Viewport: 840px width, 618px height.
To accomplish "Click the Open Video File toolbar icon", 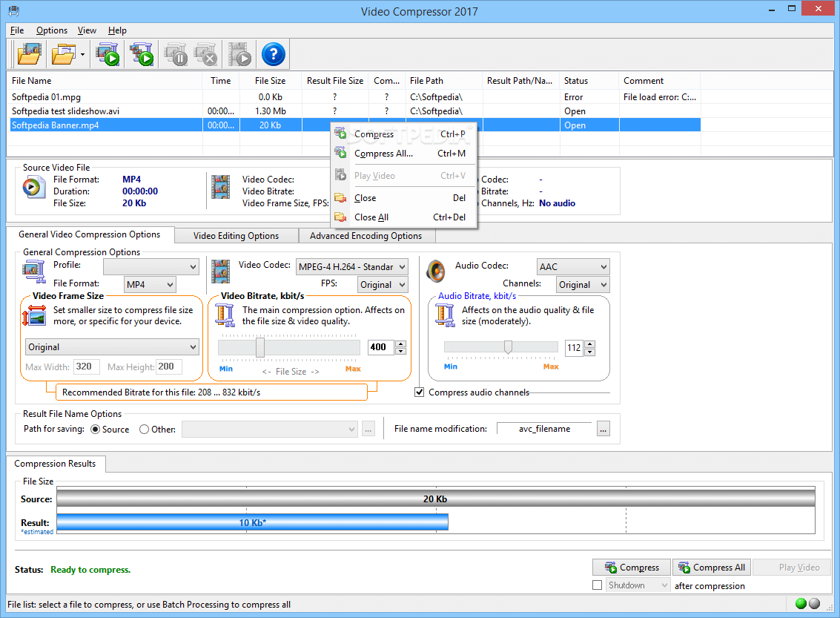I will (x=29, y=54).
